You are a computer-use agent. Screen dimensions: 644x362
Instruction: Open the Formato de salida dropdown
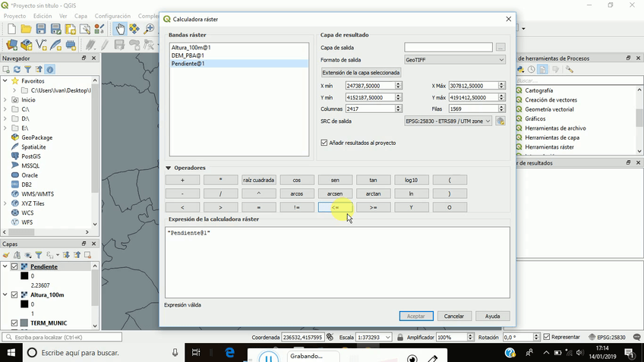click(454, 60)
